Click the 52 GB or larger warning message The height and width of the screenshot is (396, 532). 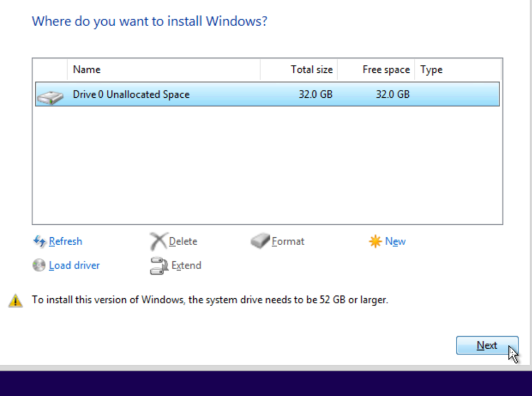tap(210, 300)
